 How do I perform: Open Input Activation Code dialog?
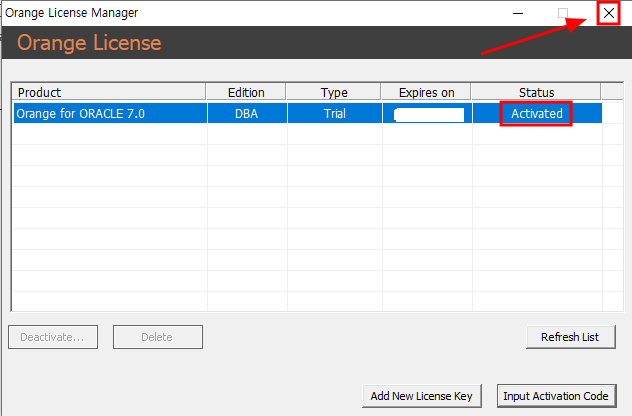(556, 396)
